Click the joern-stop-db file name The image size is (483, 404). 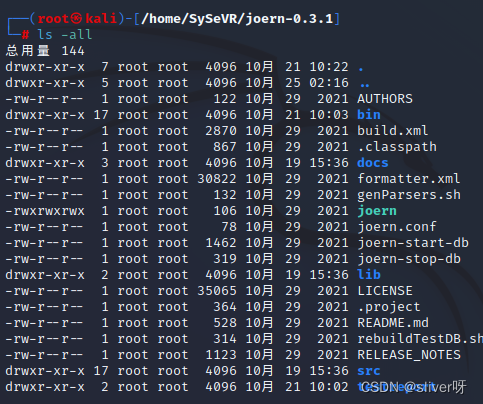click(x=409, y=259)
